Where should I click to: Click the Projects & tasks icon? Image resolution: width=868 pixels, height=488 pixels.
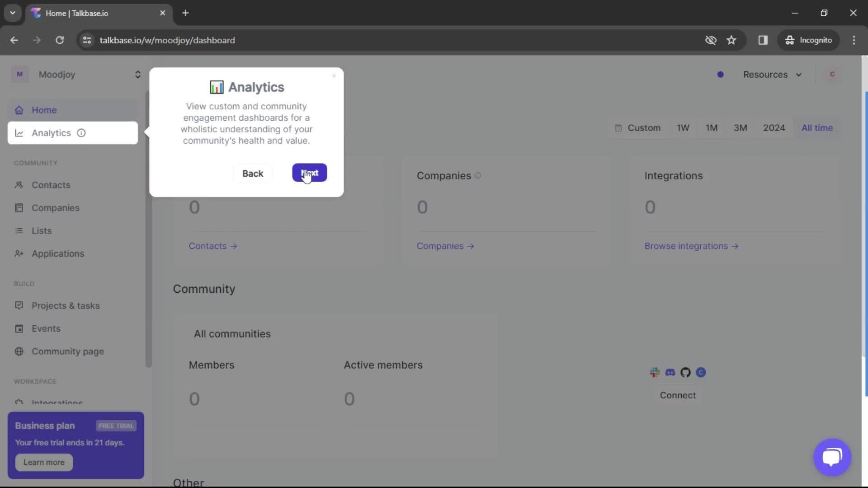(x=19, y=305)
